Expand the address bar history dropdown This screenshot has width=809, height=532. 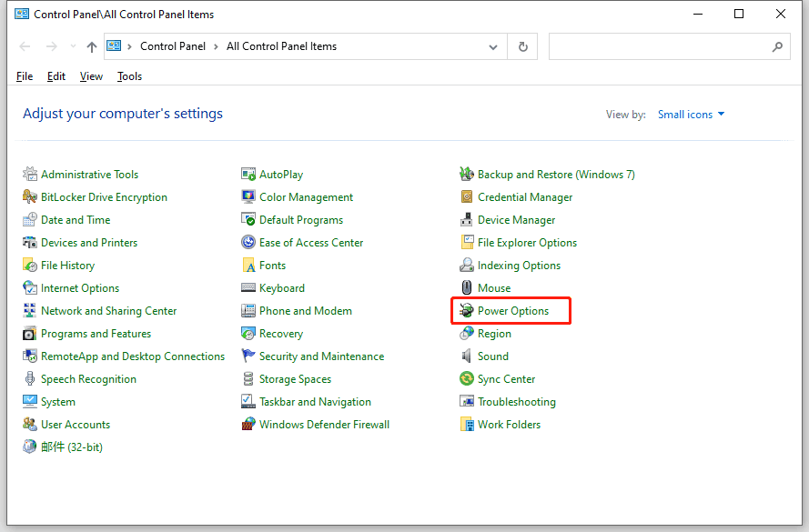click(x=493, y=47)
